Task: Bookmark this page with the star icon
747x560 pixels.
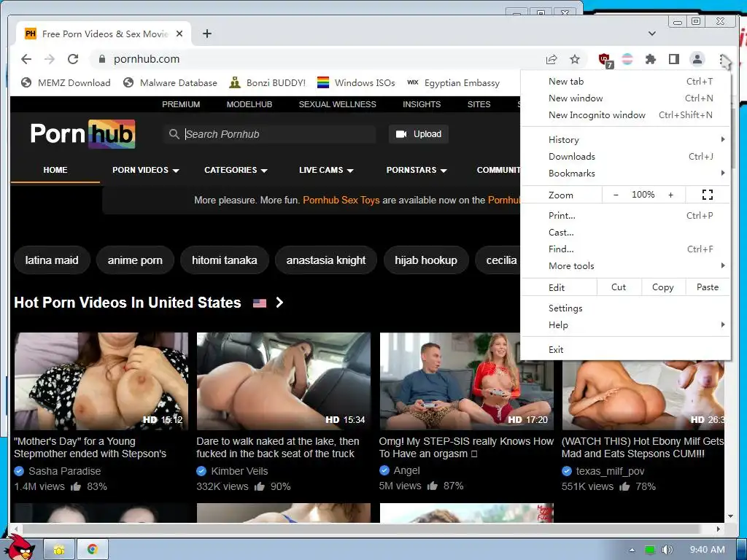Action: click(575, 59)
